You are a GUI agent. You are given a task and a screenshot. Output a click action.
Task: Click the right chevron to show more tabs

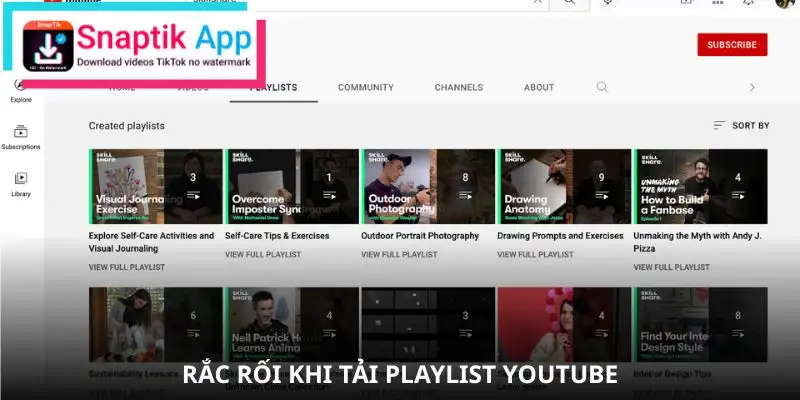(752, 87)
